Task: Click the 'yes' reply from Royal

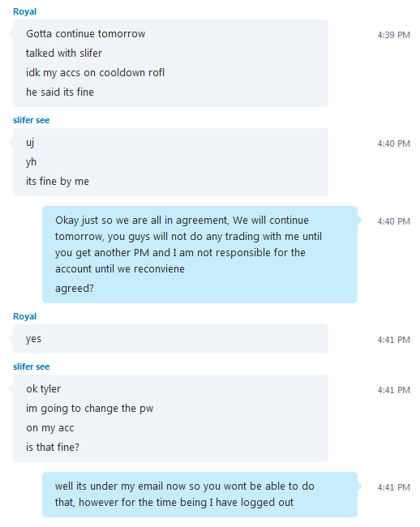Action: point(33,339)
